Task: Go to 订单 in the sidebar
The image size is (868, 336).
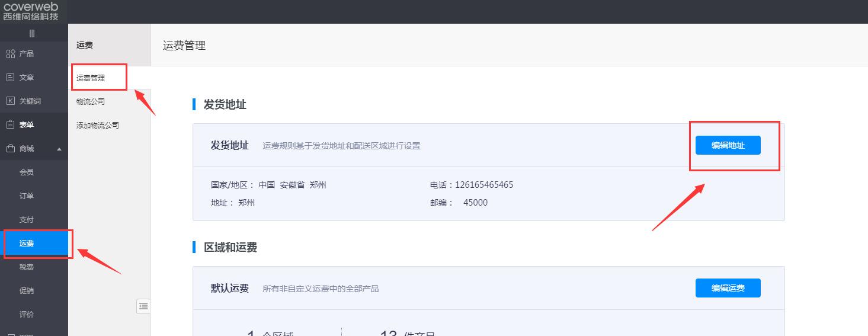Action: click(27, 196)
